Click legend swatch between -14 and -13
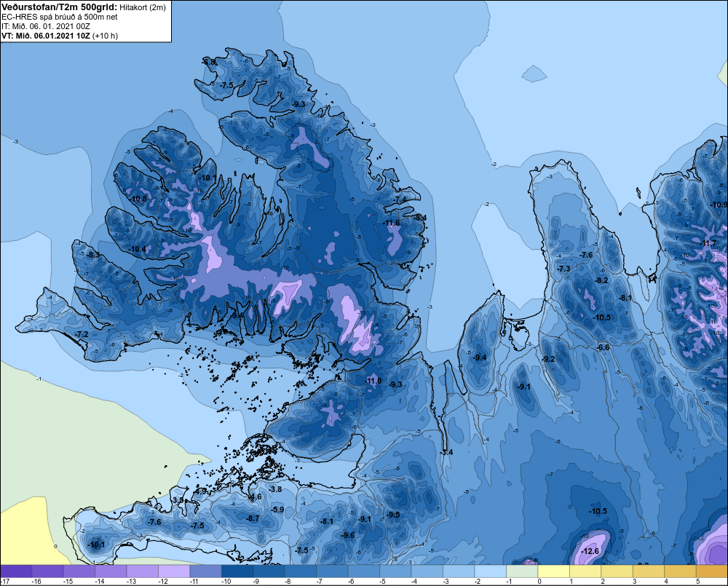Image resolution: width=728 pixels, height=586 pixels. [x=111, y=571]
